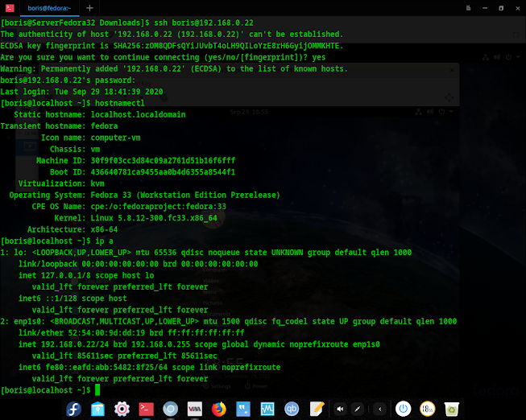Screen dimensions: 526x420
Task: Click Icon name value 'computer-vm'
Action: (115, 138)
